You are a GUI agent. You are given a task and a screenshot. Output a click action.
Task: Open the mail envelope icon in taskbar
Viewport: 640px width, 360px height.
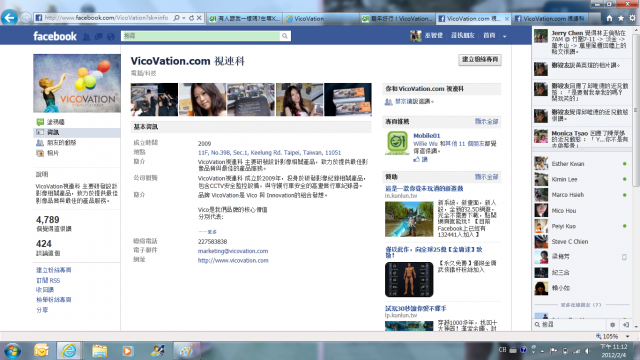(41, 351)
